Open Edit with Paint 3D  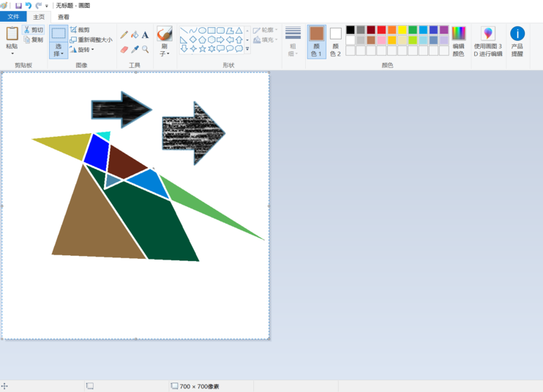coord(488,42)
